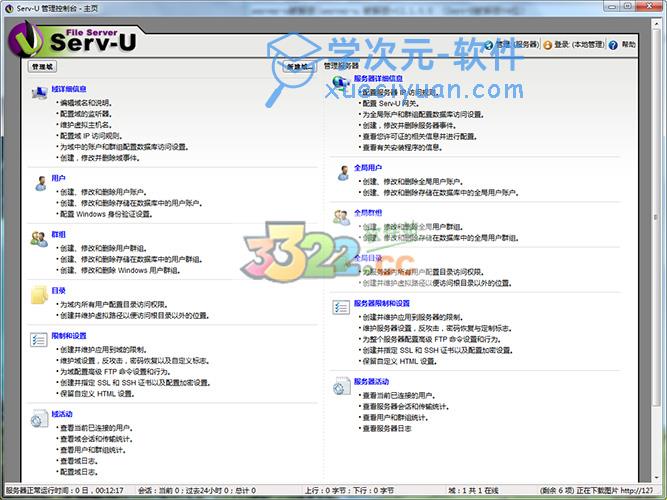Click the text 查看有关安装程序的信息
This screenshot has width=667, height=500.
(402, 148)
